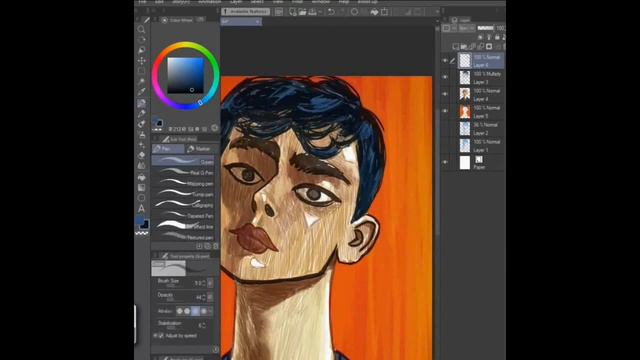
Task: Adjust Brush Size stepper arrows
Action: pyautogui.click(x=204, y=283)
